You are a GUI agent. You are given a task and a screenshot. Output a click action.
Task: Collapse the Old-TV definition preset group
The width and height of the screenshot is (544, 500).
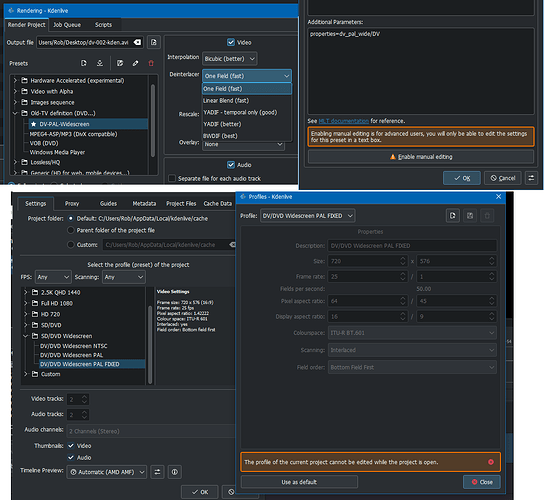[15, 113]
